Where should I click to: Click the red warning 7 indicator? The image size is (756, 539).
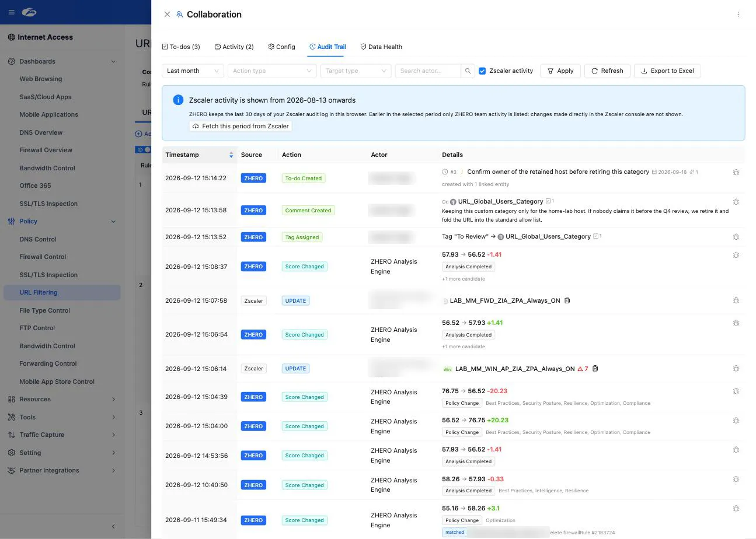(x=583, y=369)
